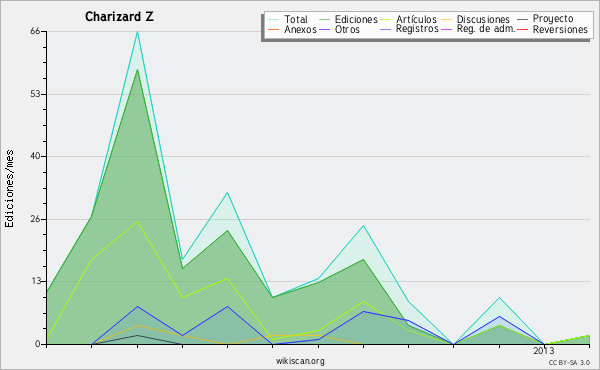The height and width of the screenshot is (370, 600).
Task: Click the green Ediciones line swatch
Action: click(324, 20)
